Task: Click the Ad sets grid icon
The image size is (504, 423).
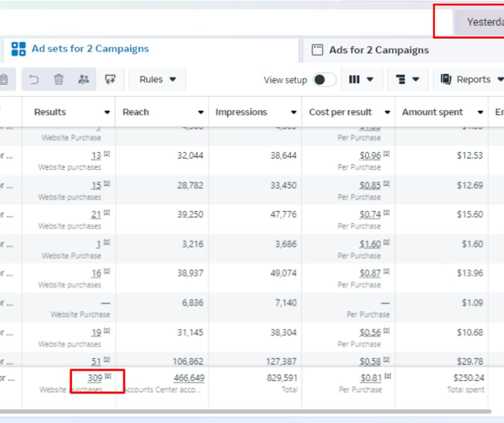Action: [19, 49]
